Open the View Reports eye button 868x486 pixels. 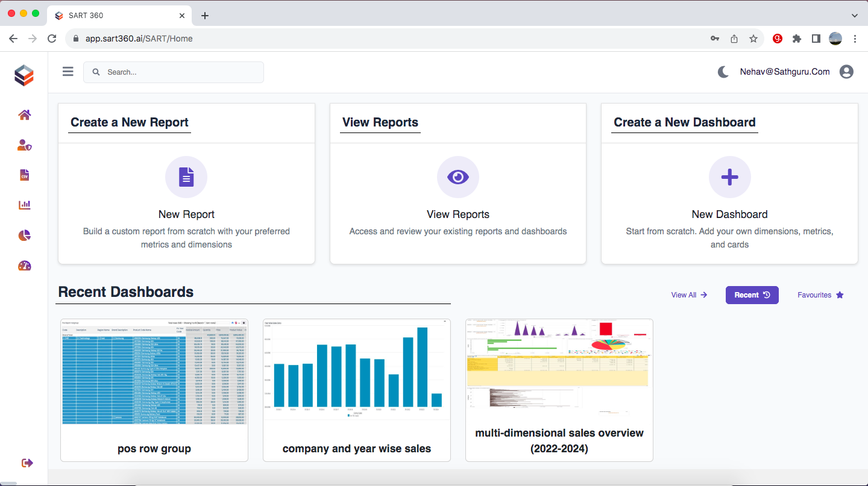(x=458, y=176)
